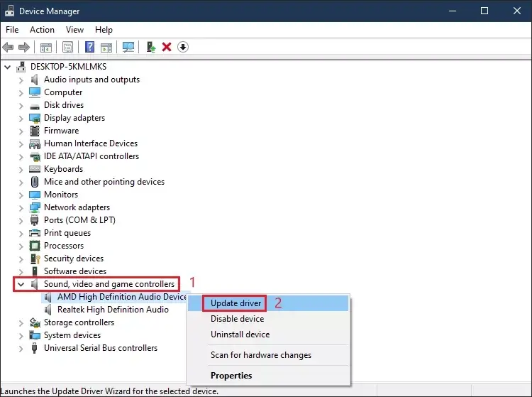Select the Ports (COM & LPT) label
This screenshot has width=532, height=397.
pyautogui.click(x=79, y=220)
